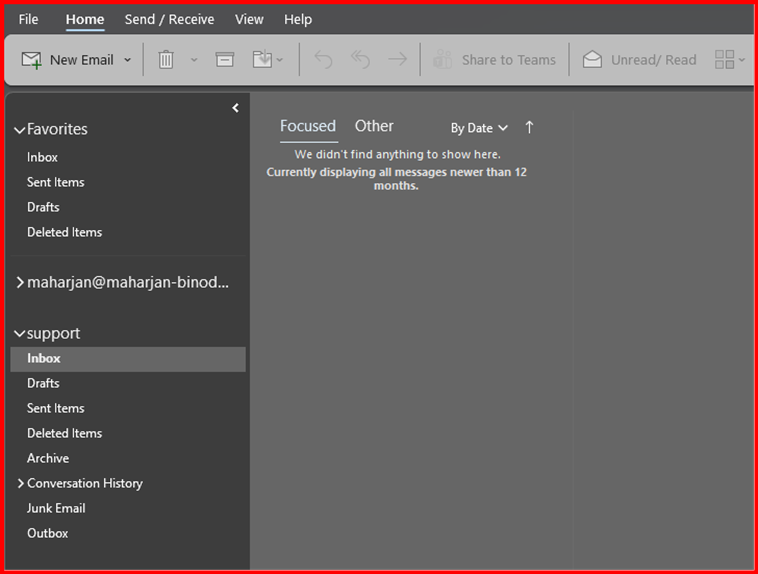
Task: Switch to the Other inbox tab
Action: [374, 126]
